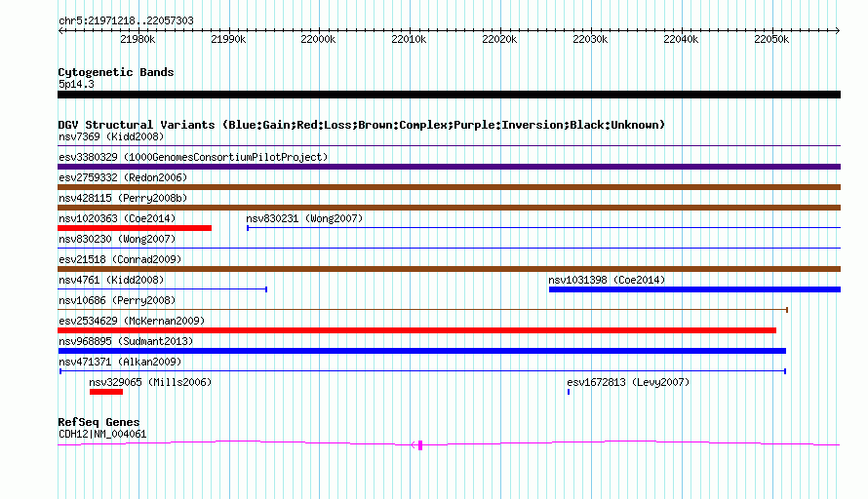
Task: Select the nsv329065 (Mills2006) red variant bar
Action: point(105,392)
